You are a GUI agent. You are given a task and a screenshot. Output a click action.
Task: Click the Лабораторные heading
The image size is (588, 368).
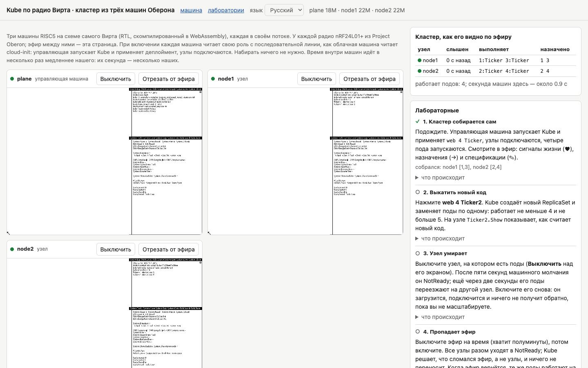(437, 110)
